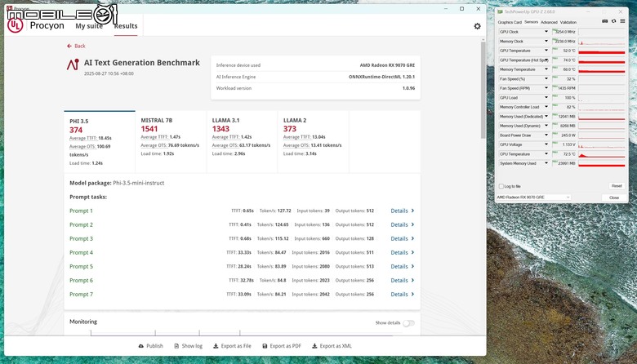
Task: Switch to GPU-Z Graphics Card tab
Action: coord(510,22)
